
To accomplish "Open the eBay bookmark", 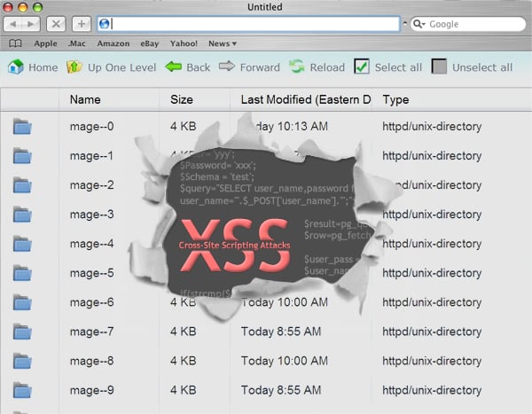I will coord(150,43).
